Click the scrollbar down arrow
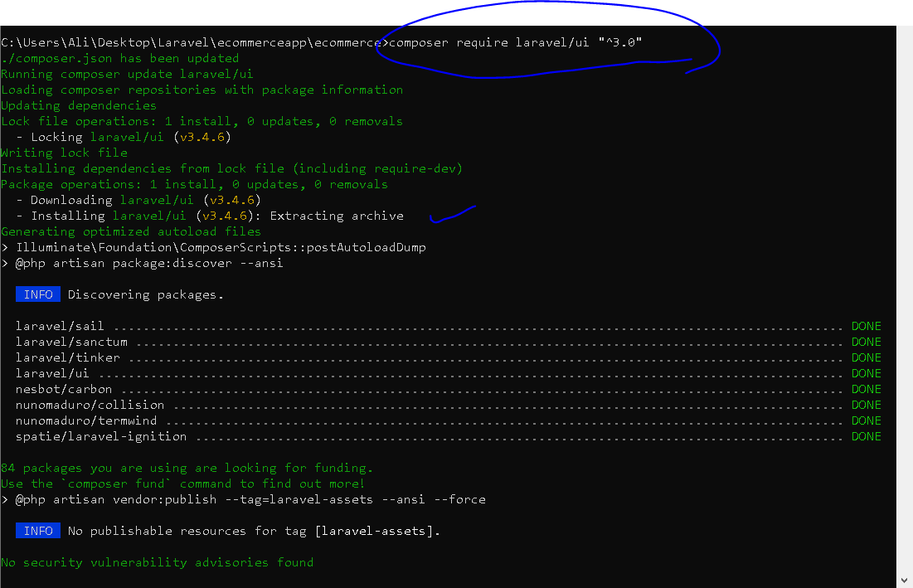Image resolution: width=913 pixels, height=588 pixels. tap(905, 579)
